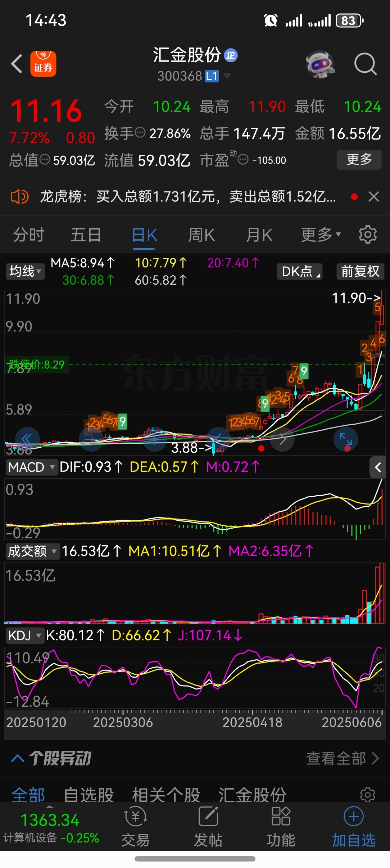This screenshot has width=390, height=868.
Task: Expand the 均线 indicator dropdown
Action: [x=25, y=271]
